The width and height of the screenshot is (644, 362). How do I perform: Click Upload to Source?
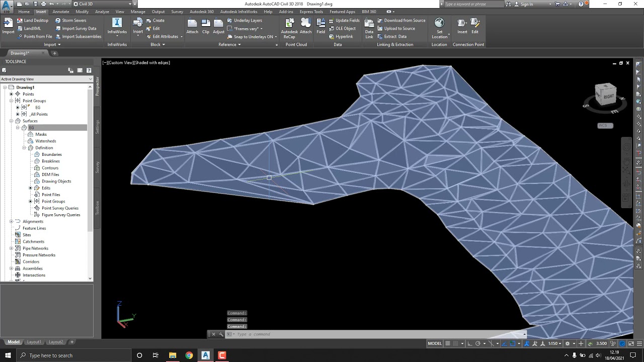click(x=396, y=29)
